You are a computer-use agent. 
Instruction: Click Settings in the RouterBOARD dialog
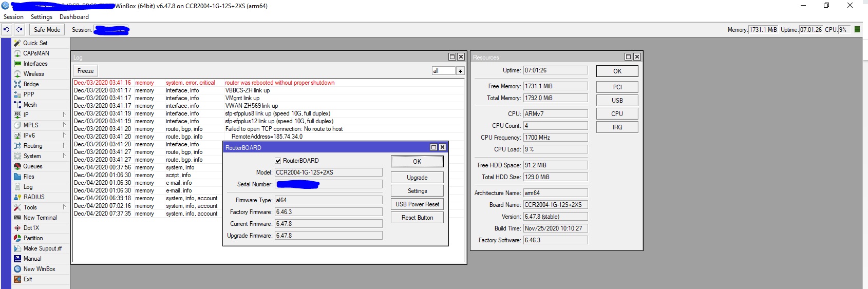[417, 191]
